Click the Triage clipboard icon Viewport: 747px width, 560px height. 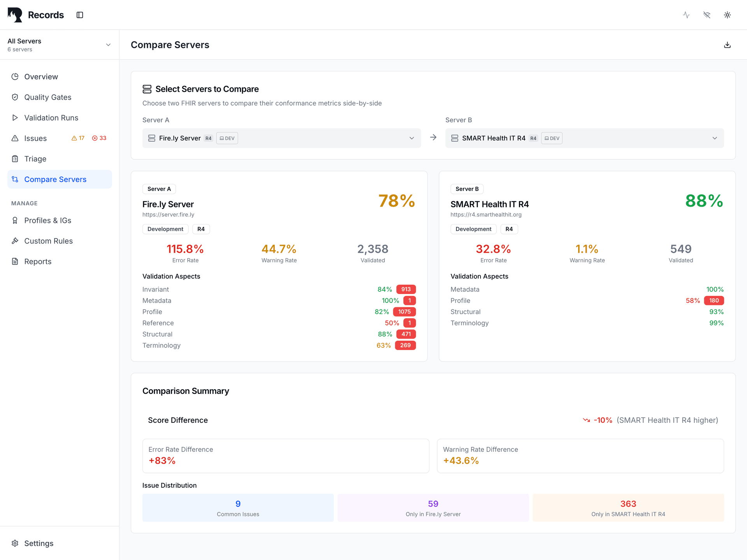15,159
